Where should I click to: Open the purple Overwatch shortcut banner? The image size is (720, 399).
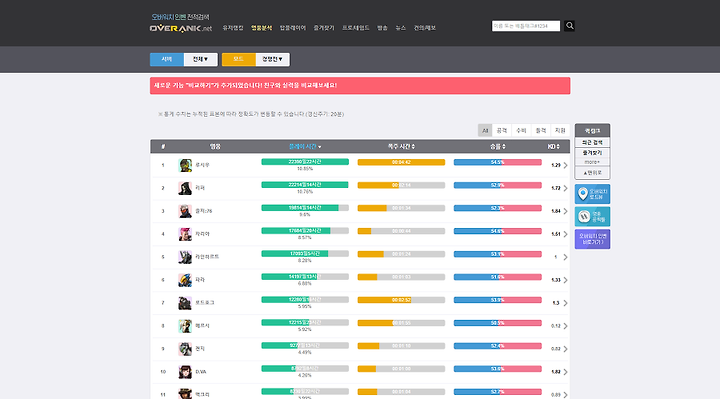(592, 239)
